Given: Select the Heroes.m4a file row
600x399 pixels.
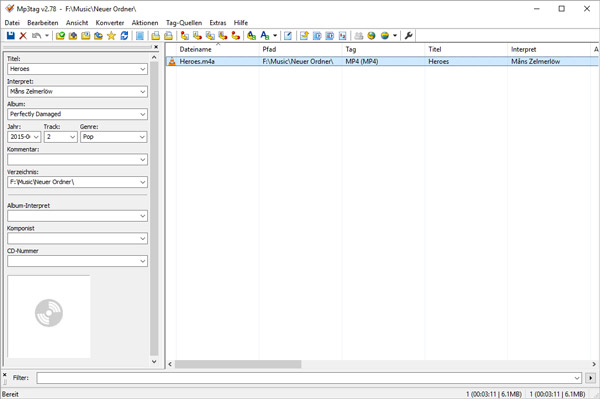Looking at the screenshot, I should (x=382, y=61).
